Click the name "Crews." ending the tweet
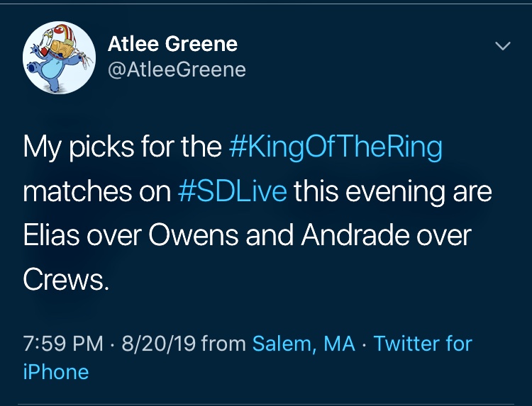The height and width of the screenshot is (406, 532). pos(66,281)
